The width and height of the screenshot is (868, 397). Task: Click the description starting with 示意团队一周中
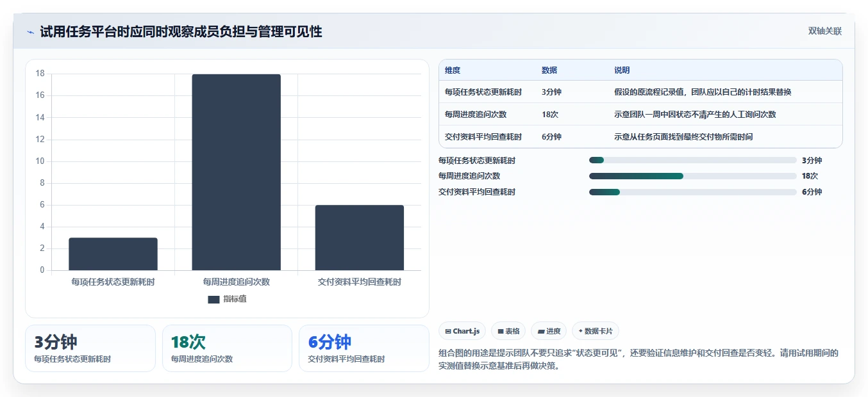pos(695,115)
